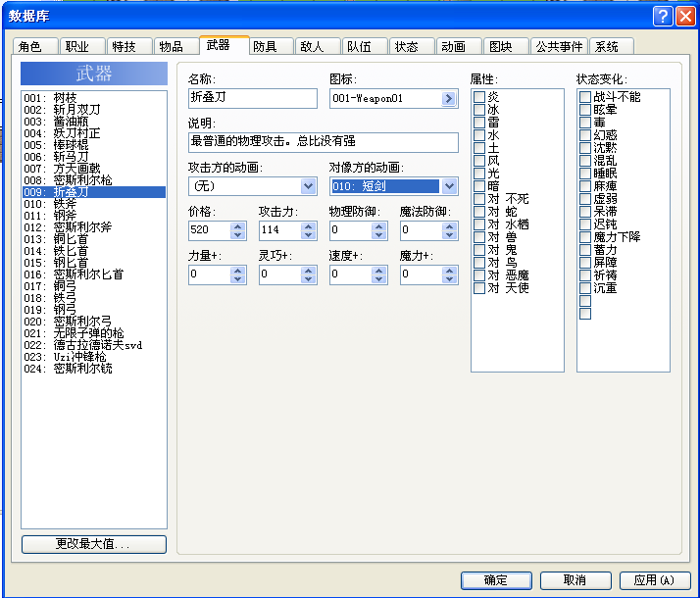Image resolution: width=700 pixels, height=598 pixels.
Task: Check the 战斗不能 state checkbox
Action: (x=585, y=97)
